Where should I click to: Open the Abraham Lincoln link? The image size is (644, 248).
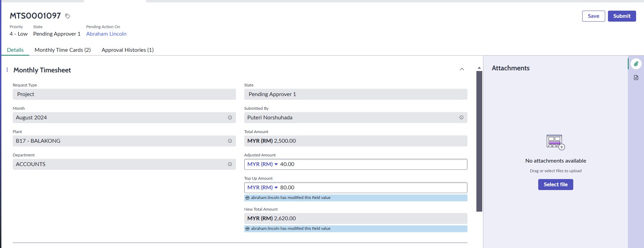[106, 34]
